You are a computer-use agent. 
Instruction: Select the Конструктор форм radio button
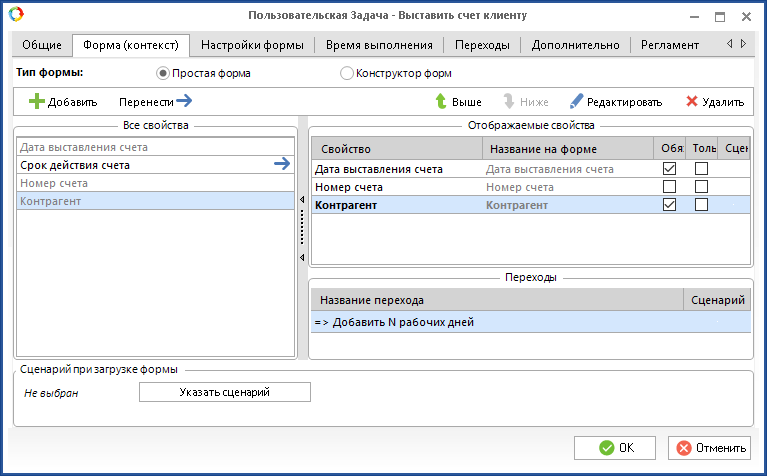click(x=347, y=73)
